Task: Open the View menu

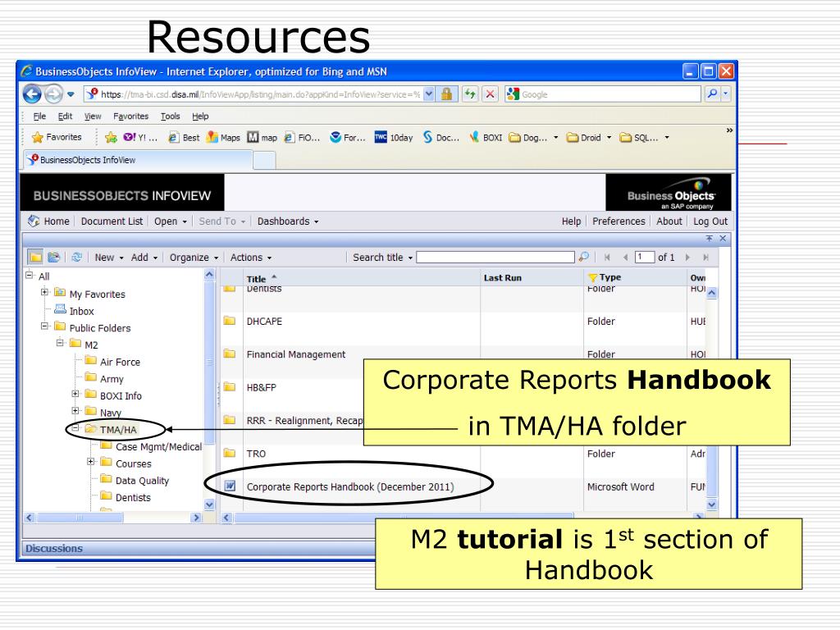Action: tap(93, 116)
